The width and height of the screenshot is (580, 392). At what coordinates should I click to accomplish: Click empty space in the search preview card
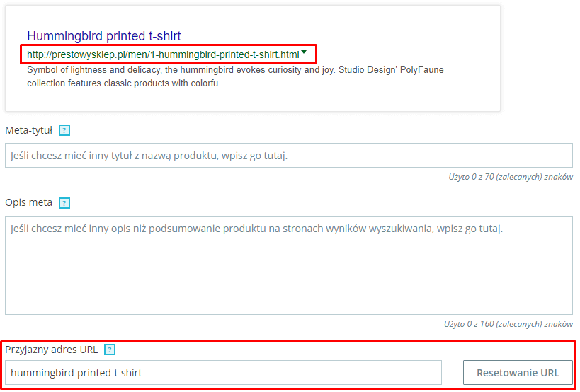coord(370,98)
